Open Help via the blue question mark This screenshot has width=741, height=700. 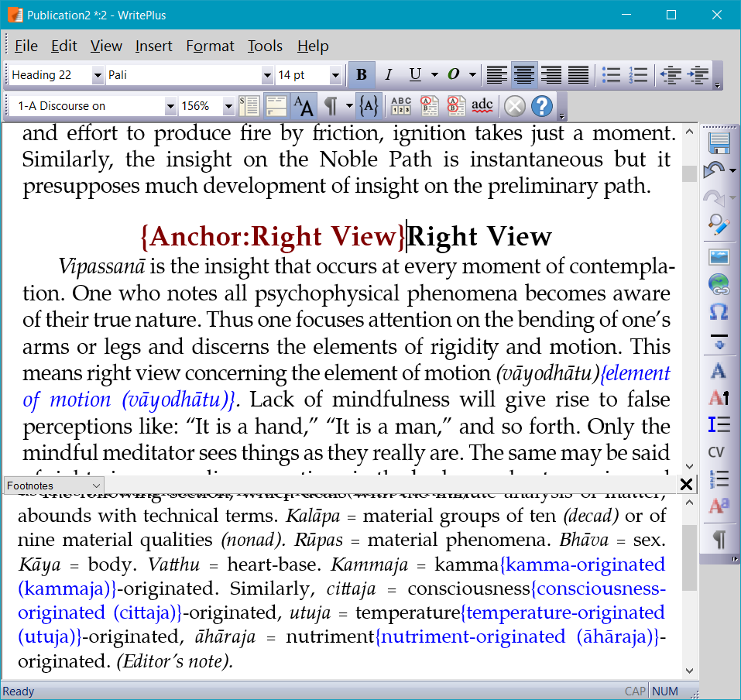(x=542, y=105)
